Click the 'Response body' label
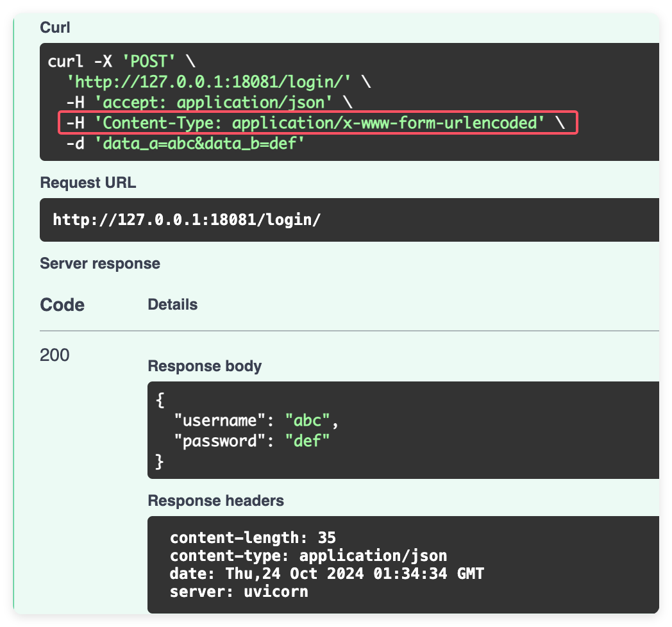The height and width of the screenshot is (627, 672). [x=205, y=365]
